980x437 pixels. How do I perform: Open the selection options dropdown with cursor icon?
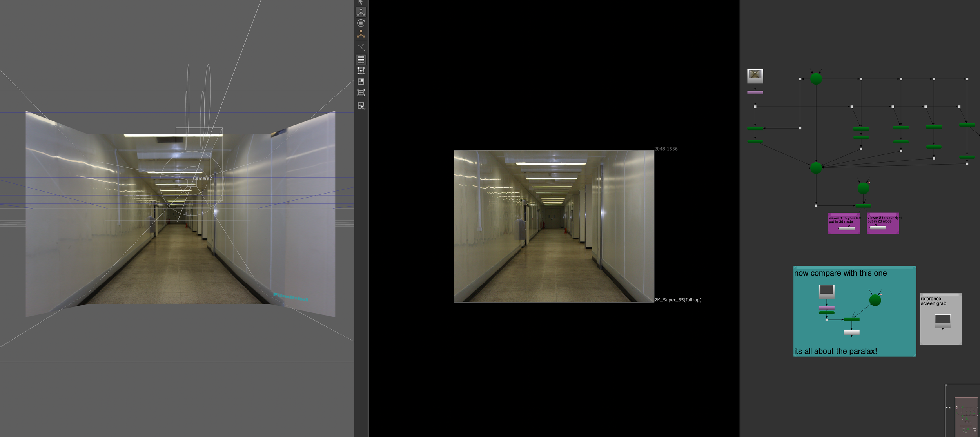361,106
